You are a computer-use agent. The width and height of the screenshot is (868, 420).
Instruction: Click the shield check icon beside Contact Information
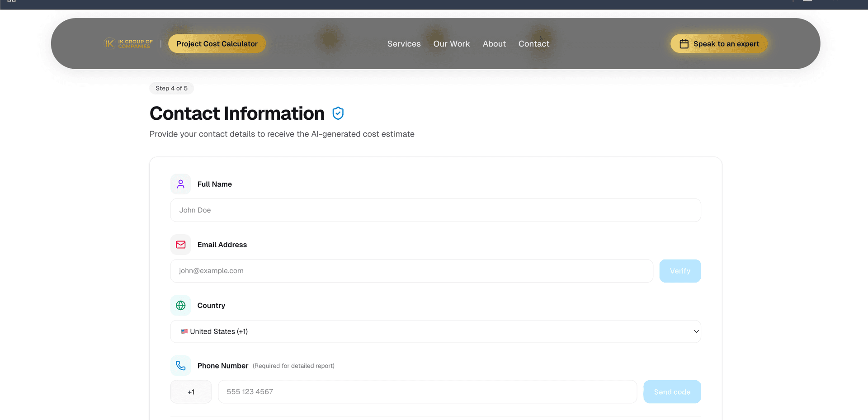point(338,113)
